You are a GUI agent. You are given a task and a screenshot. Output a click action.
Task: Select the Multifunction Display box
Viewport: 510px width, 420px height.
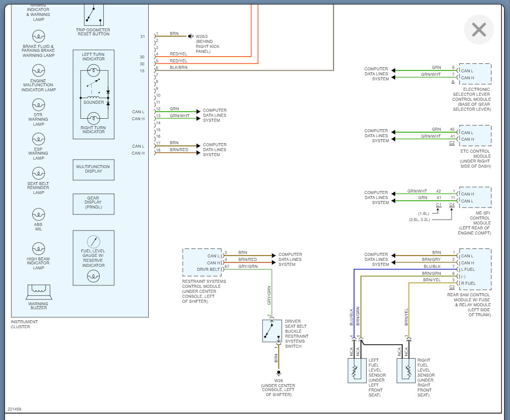94,170
